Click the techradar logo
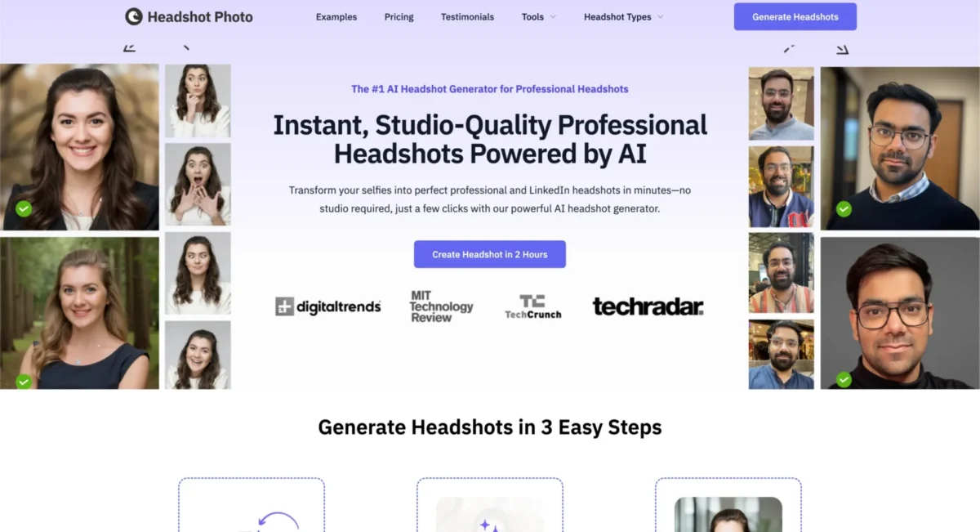This screenshot has height=532, width=980. click(648, 306)
